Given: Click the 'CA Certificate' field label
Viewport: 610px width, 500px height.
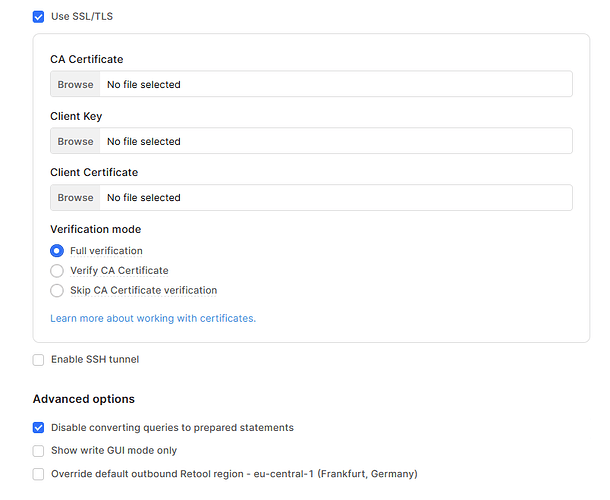Looking at the screenshot, I should click(x=87, y=60).
